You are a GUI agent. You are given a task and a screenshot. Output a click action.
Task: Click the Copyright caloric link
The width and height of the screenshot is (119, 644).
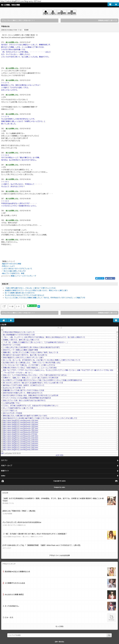(59, 481)
